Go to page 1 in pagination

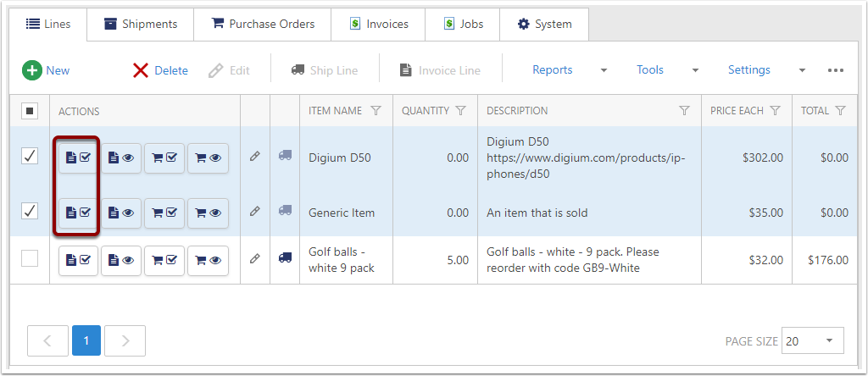coord(86,341)
